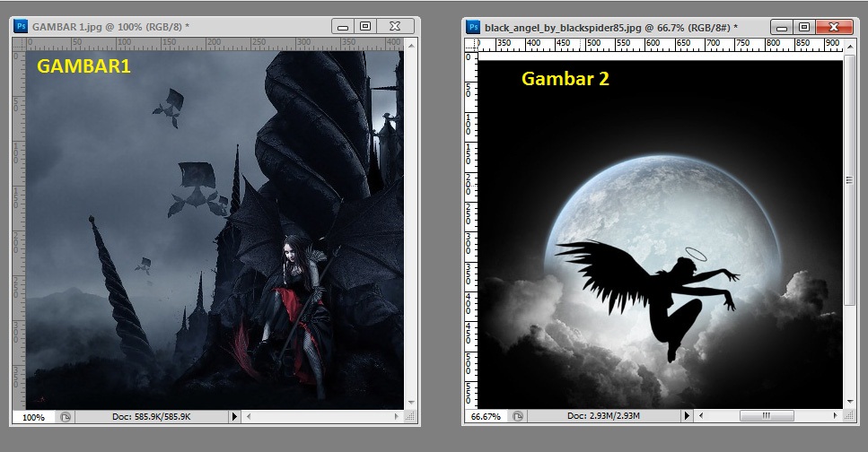The width and height of the screenshot is (868, 452).
Task: Click status bar preview icon in black_angel window
Action: tap(518, 416)
